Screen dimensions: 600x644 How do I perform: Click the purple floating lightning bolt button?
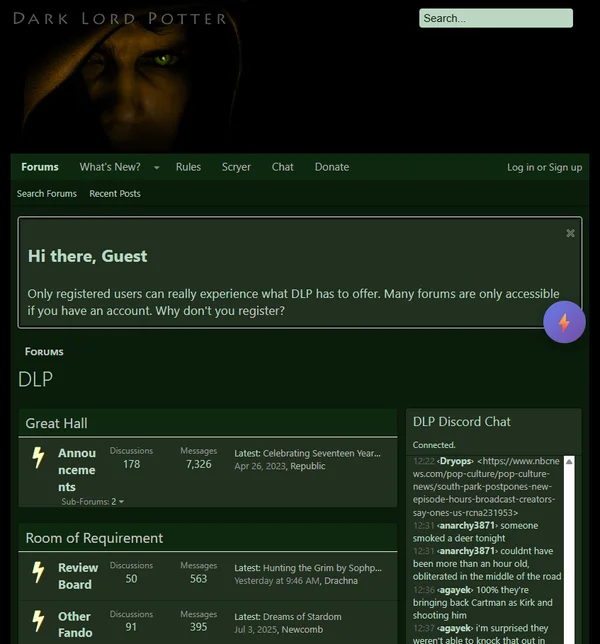tap(564, 322)
